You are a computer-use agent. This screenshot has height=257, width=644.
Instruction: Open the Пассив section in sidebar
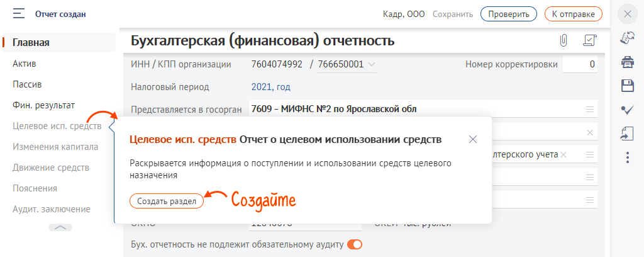(x=27, y=84)
